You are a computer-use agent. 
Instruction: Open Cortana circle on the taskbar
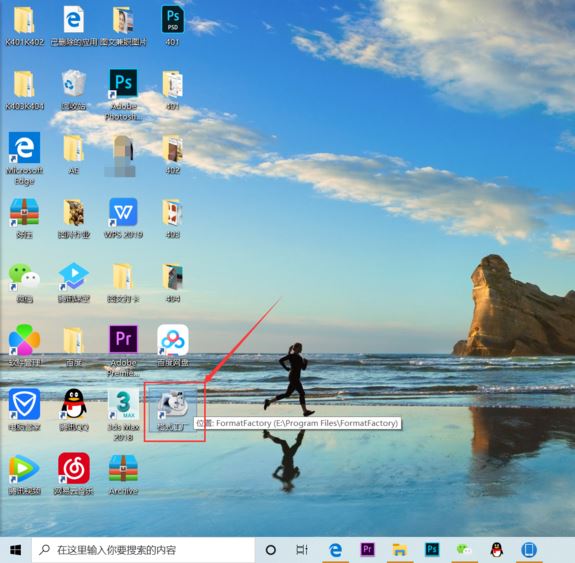tap(271, 550)
